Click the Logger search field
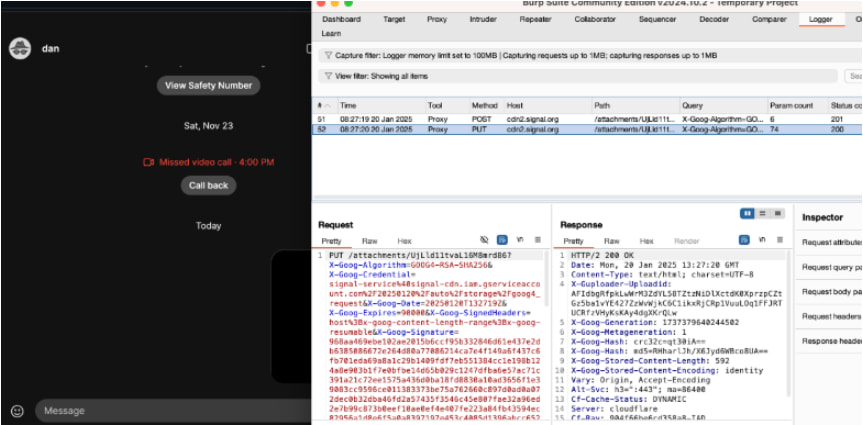 854,76
